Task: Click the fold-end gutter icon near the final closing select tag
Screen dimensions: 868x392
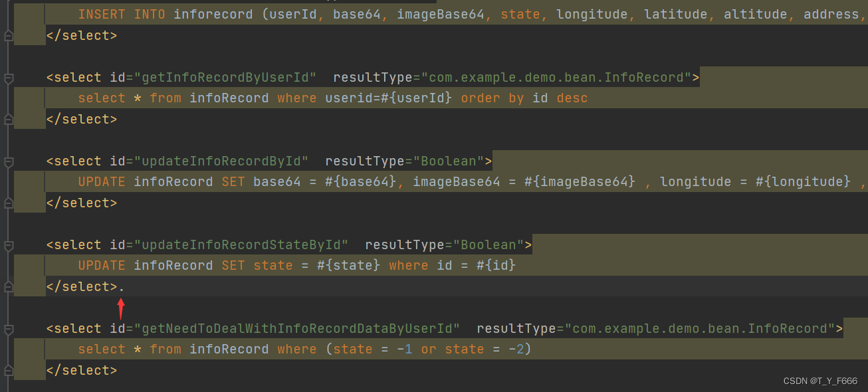Action: tap(8, 370)
